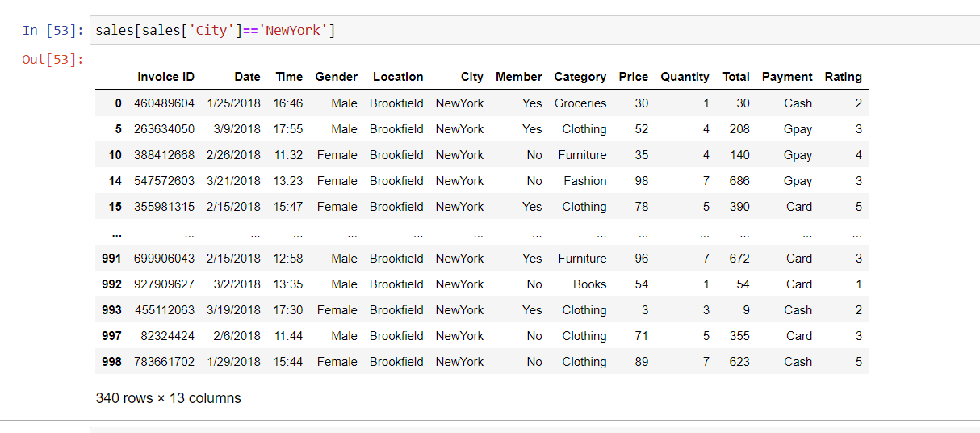Click the Gender column header
980x433 pixels.
[x=336, y=77]
